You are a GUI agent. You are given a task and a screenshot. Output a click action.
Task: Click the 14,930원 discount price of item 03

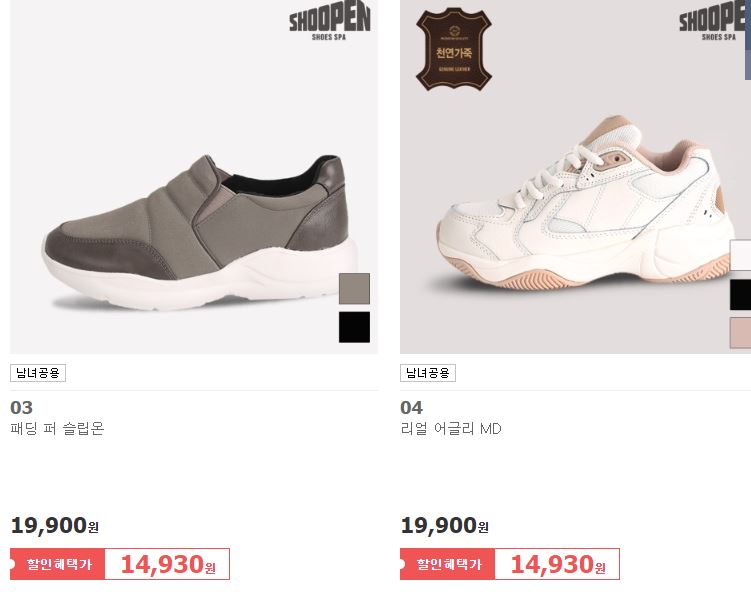coord(168,564)
